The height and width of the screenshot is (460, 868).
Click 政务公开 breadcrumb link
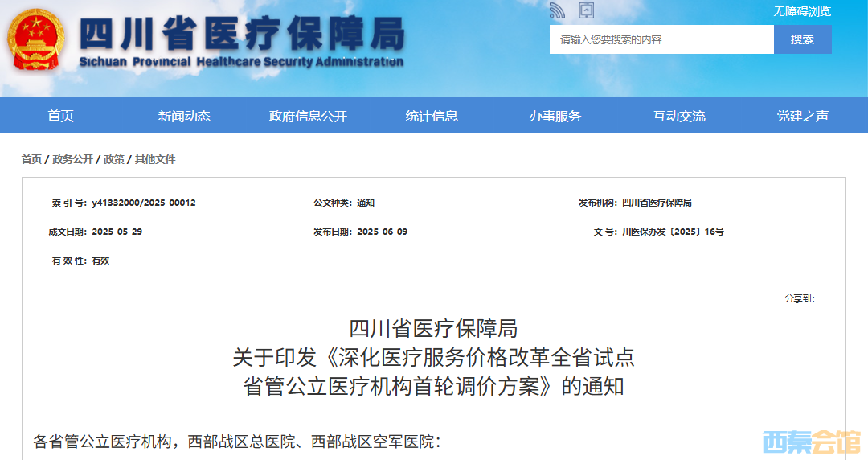72,159
